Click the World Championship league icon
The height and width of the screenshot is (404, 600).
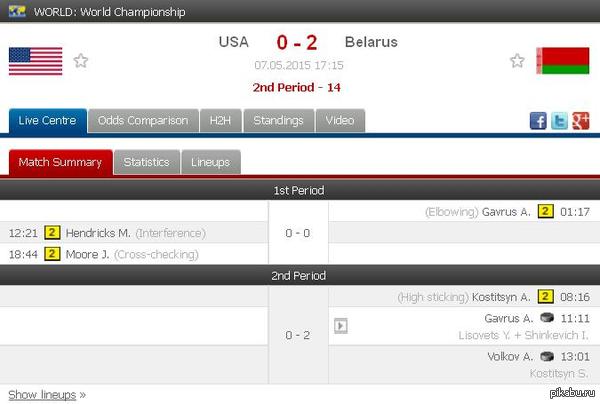(x=17, y=11)
